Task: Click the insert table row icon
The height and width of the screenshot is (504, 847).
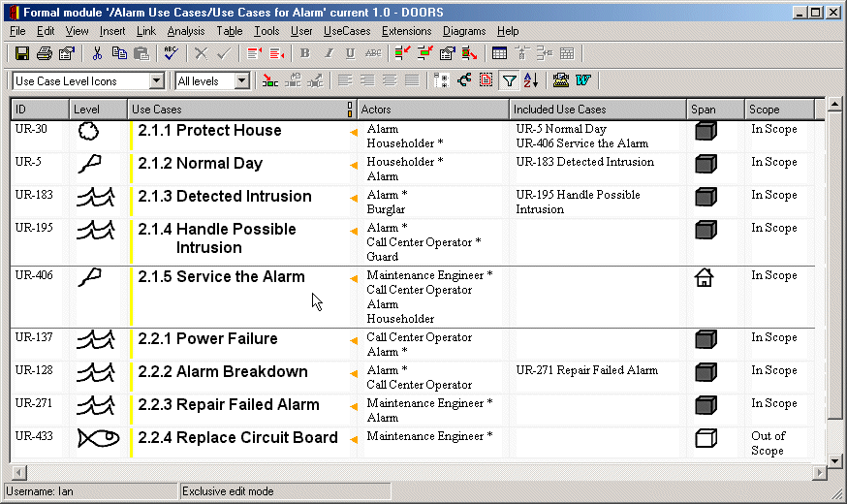Action: pyautogui.click(x=545, y=53)
